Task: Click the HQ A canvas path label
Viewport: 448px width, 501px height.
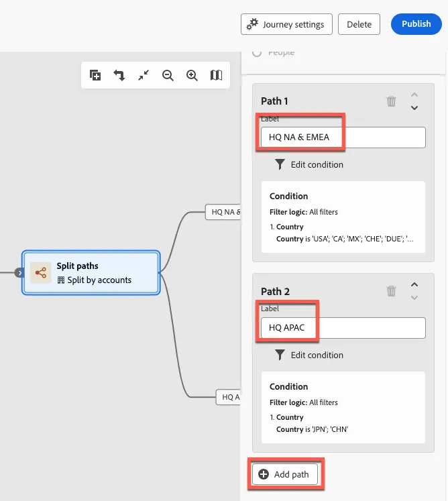Action: pyautogui.click(x=229, y=397)
